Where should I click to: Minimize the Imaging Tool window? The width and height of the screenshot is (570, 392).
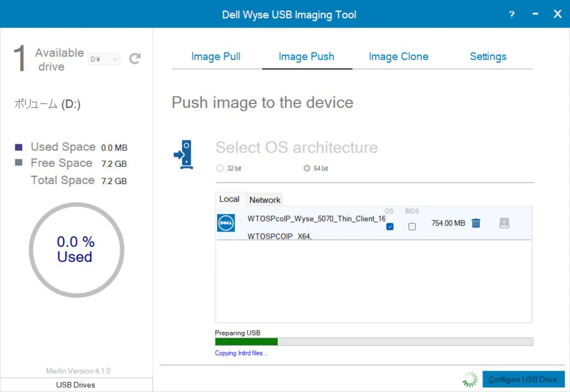pos(535,14)
